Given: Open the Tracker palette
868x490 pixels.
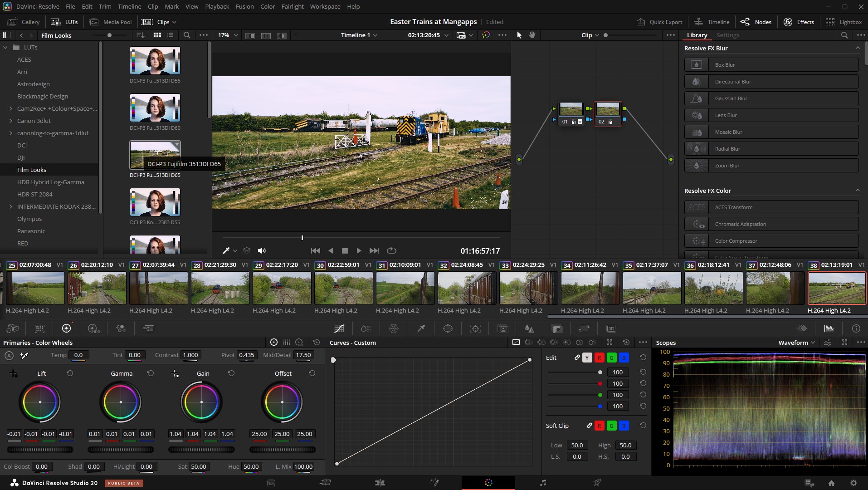Looking at the screenshot, I should pos(475,328).
